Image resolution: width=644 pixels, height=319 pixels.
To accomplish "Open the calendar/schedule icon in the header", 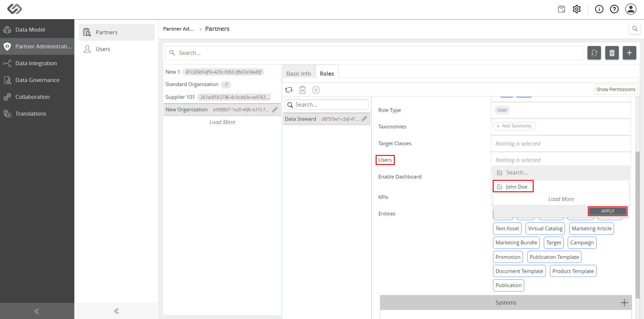I will (x=562, y=9).
